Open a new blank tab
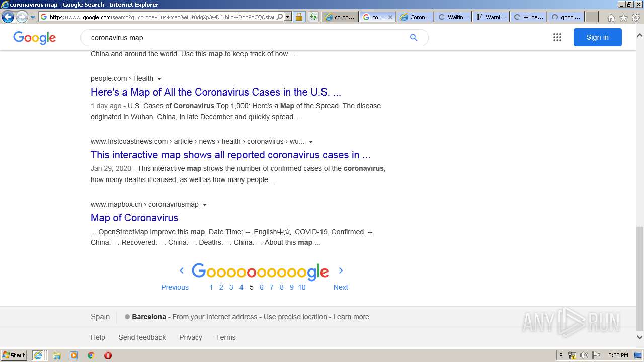Image resolution: width=644 pixels, height=362 pixels. pos(592,17)
